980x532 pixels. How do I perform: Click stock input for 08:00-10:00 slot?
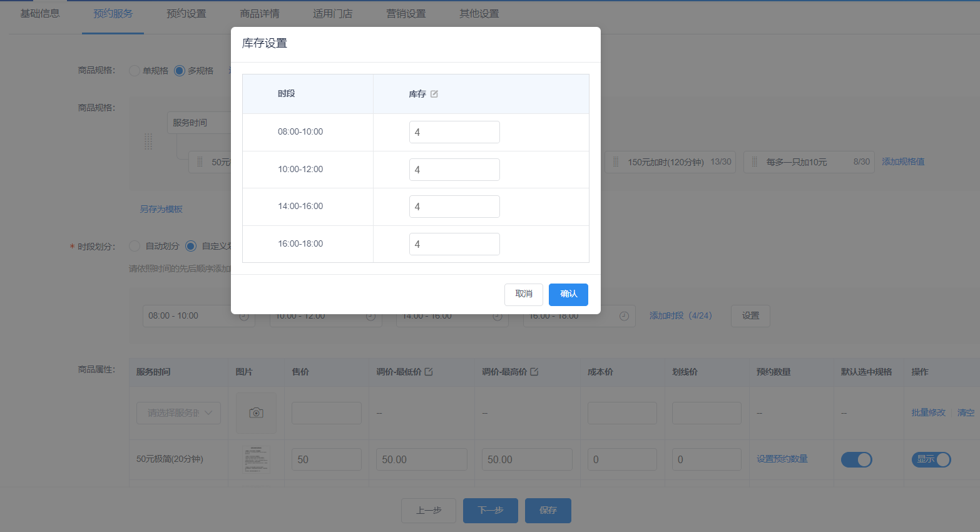[454, 132]
